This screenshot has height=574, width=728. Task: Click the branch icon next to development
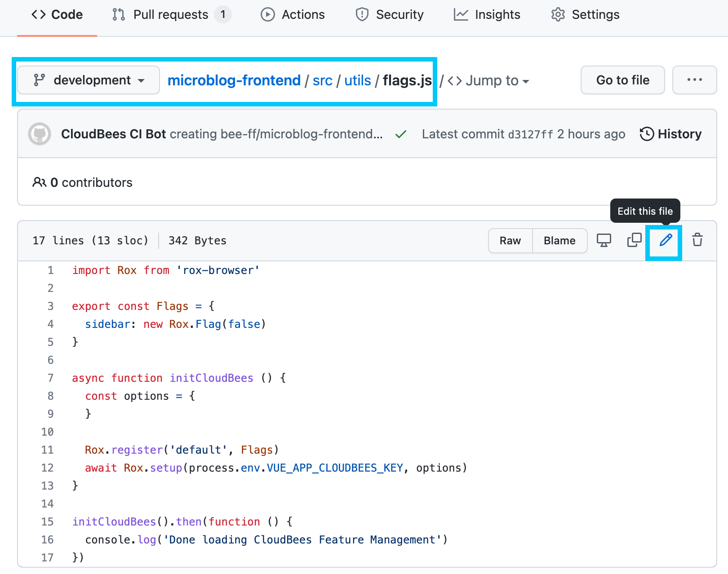pyautogui.click(x=40, y=80)
